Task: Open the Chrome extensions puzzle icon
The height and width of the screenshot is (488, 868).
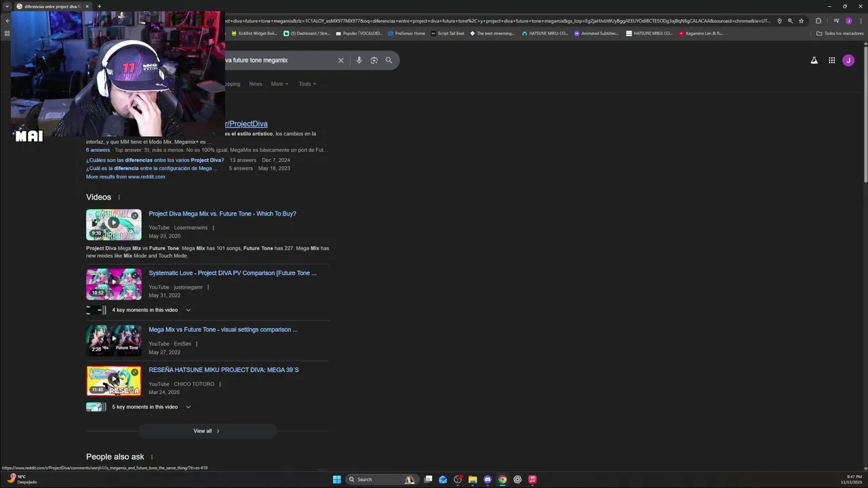Action: 818,21
